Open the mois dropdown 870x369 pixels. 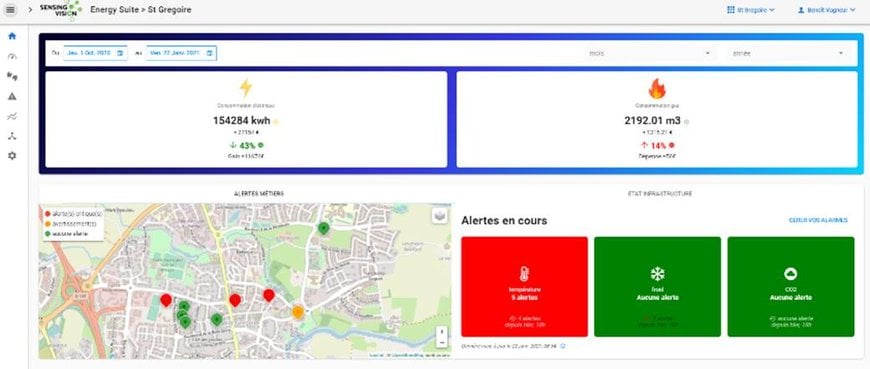click(x=649, y=53)
